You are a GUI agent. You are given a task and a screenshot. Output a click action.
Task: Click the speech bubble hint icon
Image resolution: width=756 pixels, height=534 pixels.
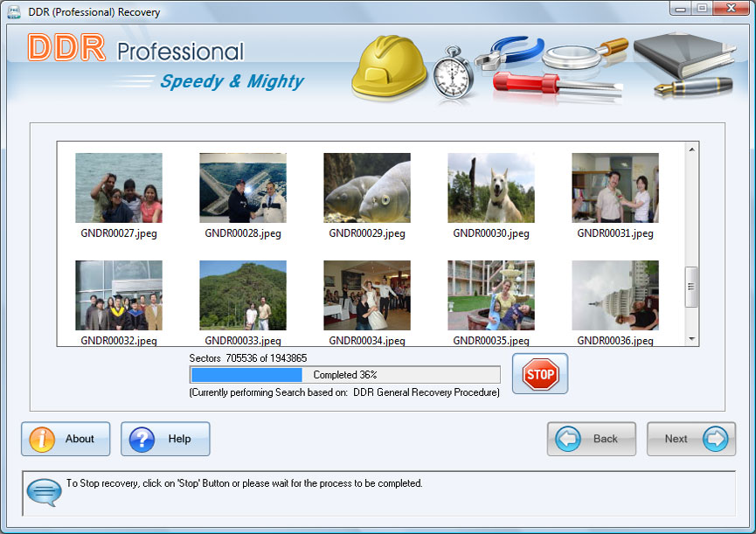pos(44,492)
